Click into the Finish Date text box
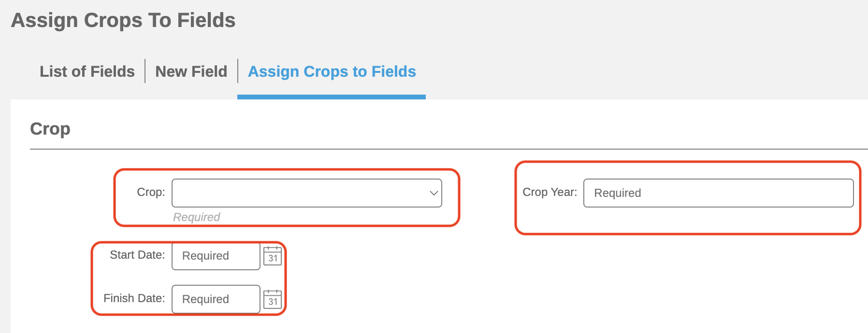868x333 pixels. [216, 299]
